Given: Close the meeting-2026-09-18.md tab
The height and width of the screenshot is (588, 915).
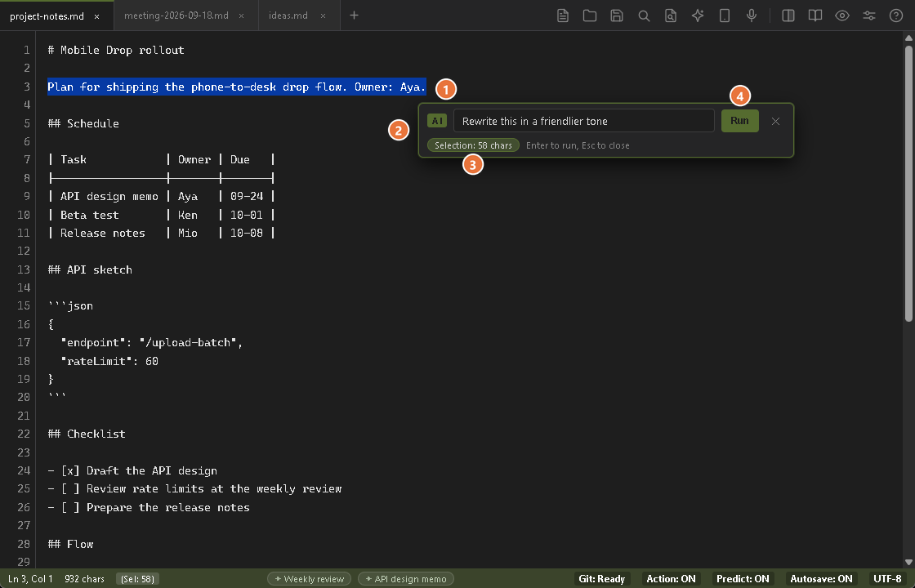Looking at the screenshot, I should tap(242, 16).
